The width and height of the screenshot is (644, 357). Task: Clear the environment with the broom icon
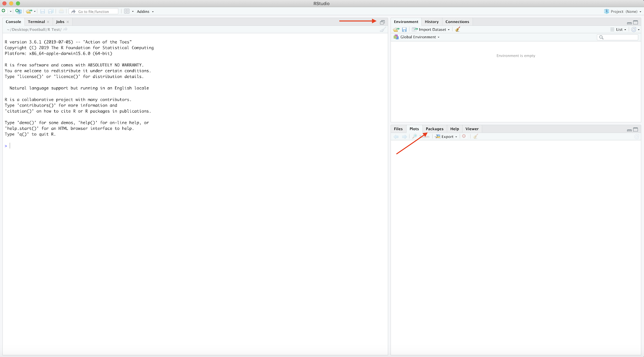[458, 29]
